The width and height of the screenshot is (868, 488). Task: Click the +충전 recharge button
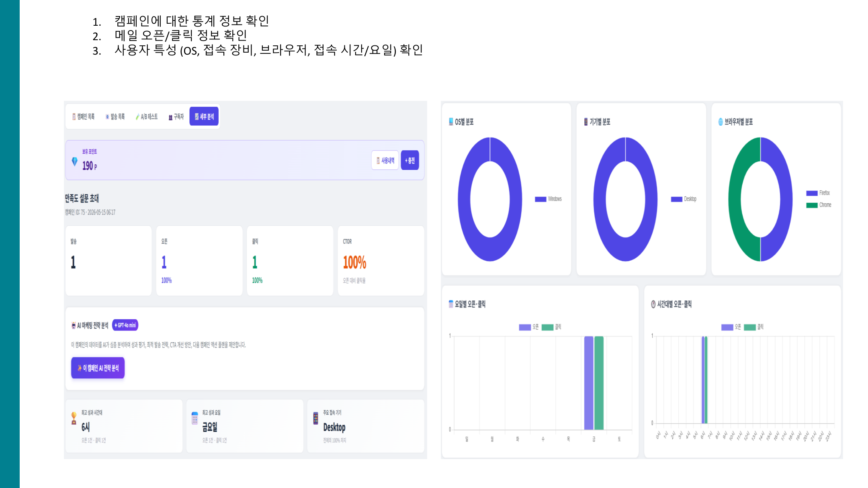coord(410,160)
